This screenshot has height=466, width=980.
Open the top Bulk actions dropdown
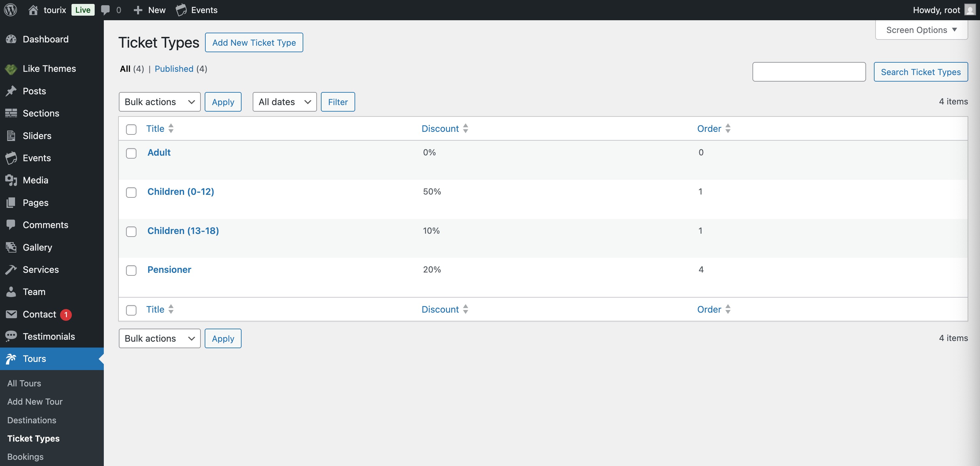[x=159, y=102]
